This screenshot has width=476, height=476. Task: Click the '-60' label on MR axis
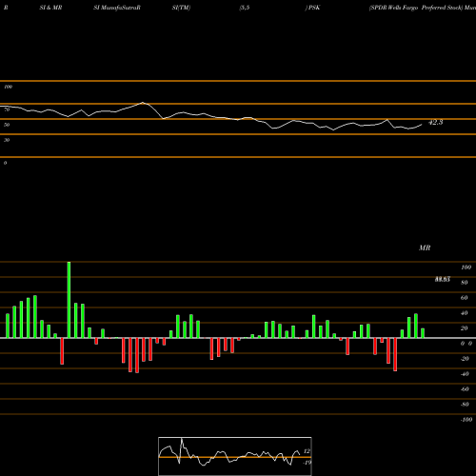point(465,389)
